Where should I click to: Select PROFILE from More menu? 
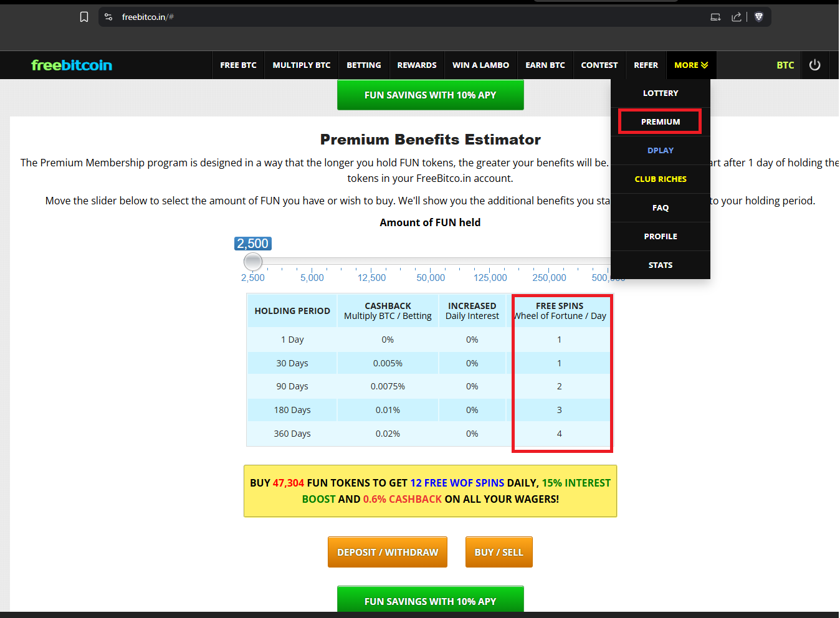point(661,236)
